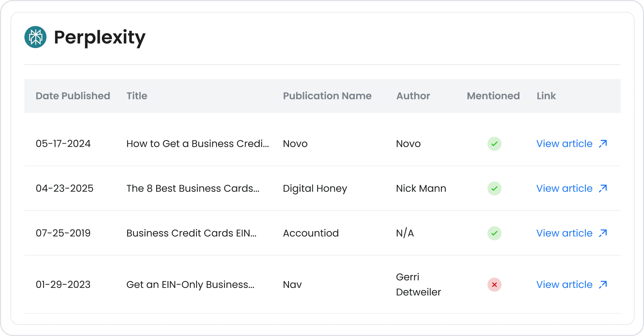Image resolution: width=644 pixels, height=336 pixels.
Task: Click the green check in Digital Honey row
Action: coord(494,188)
